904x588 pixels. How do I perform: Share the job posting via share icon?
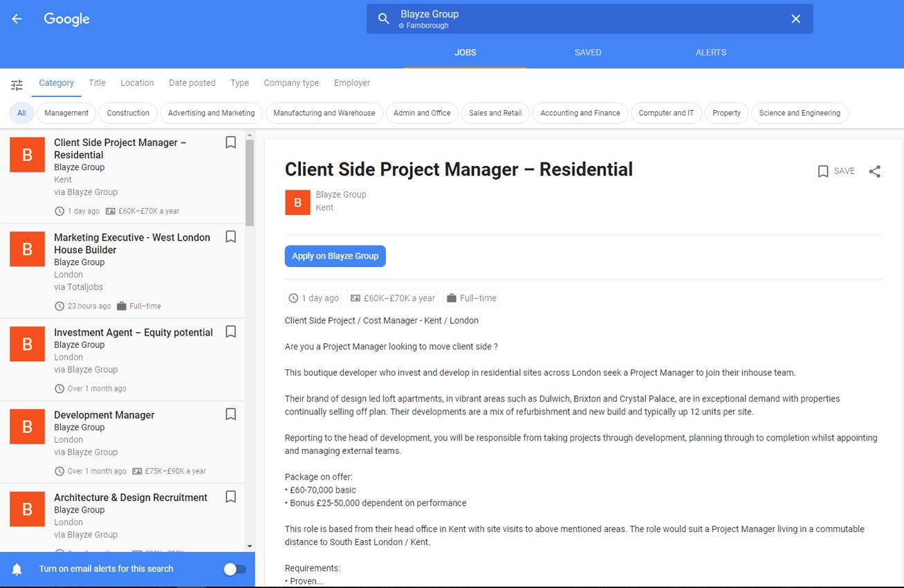[x=875, y=171]
